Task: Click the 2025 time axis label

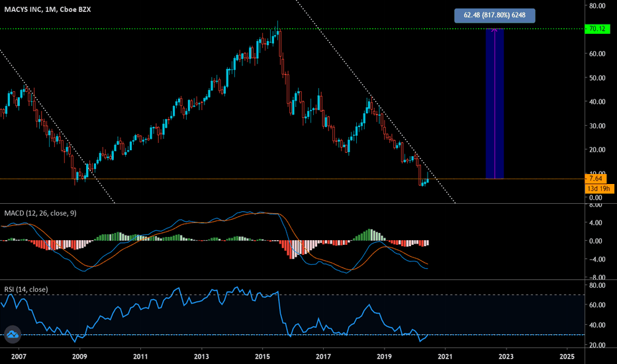Action: (x=567, y=357)
